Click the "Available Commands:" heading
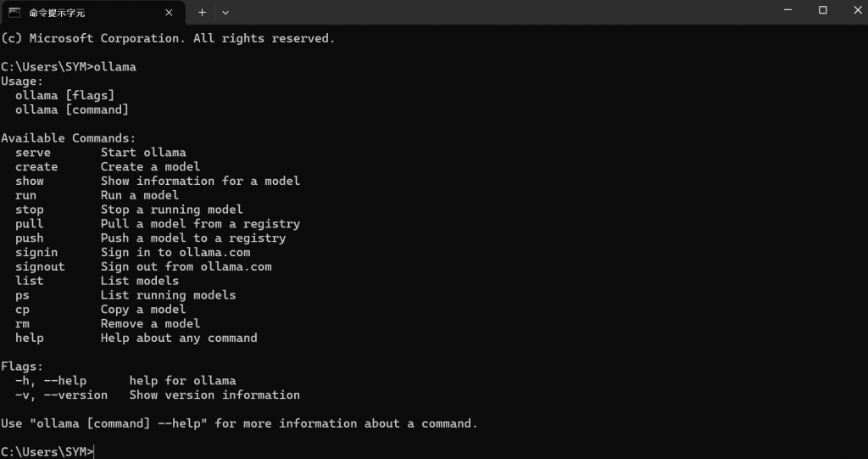Image resolution: width=868 pixels, height=459 pixels. point(68,138)
